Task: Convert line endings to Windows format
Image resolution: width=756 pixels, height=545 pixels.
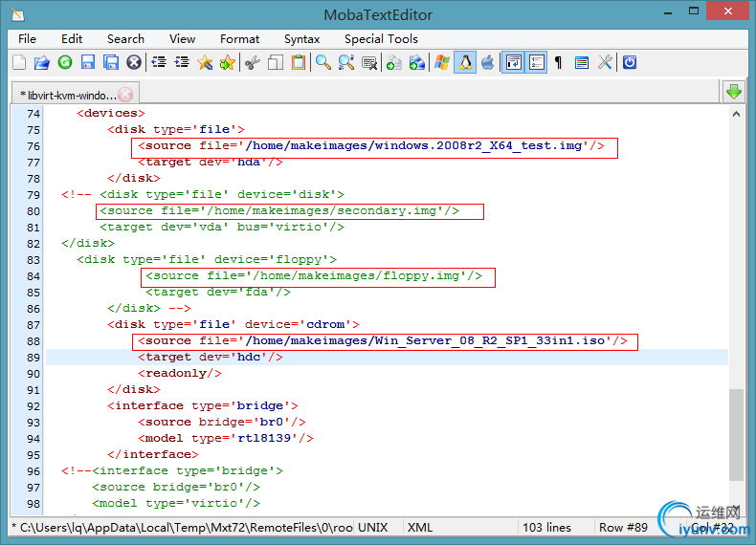Action: (x=442, y=63)
